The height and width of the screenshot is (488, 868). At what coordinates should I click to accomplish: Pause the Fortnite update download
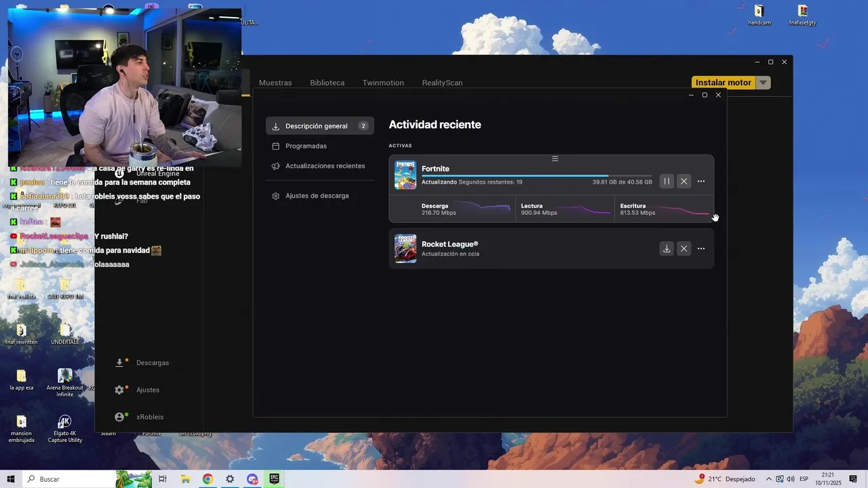click(x=667, y=181)
